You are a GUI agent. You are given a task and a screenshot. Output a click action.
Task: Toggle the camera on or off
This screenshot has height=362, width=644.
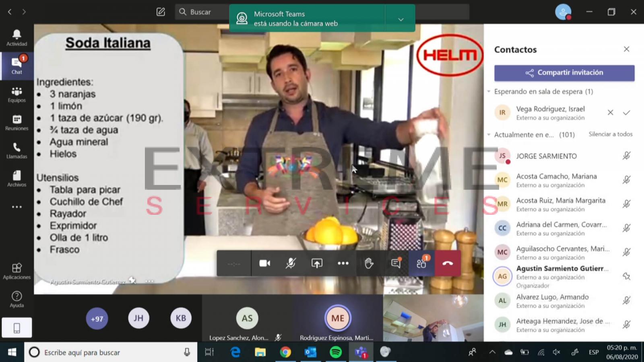[264, 263]
